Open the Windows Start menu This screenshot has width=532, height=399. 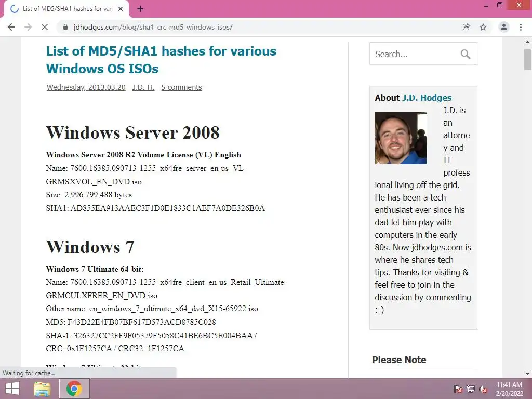pos(12,389)
